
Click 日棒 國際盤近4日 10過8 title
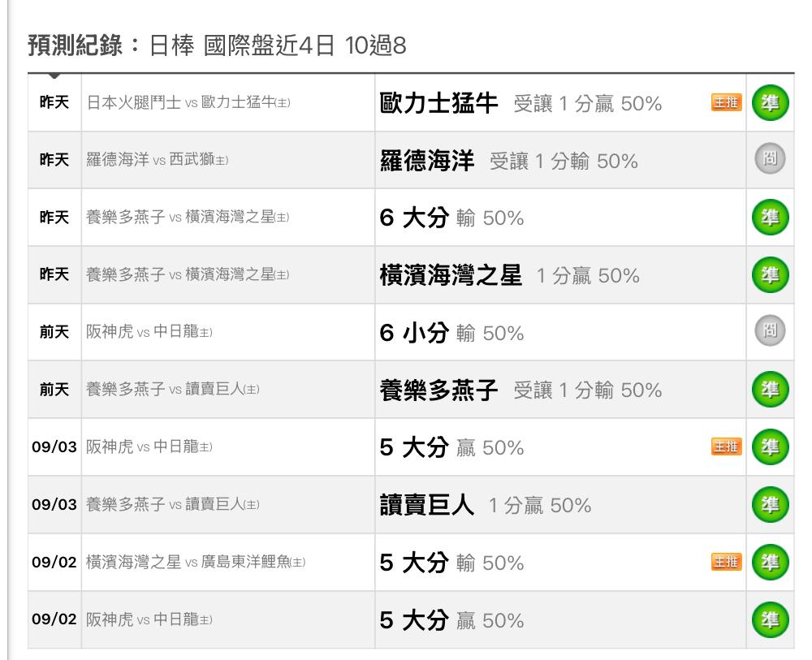pyautogui.click(x=278, y=45)
